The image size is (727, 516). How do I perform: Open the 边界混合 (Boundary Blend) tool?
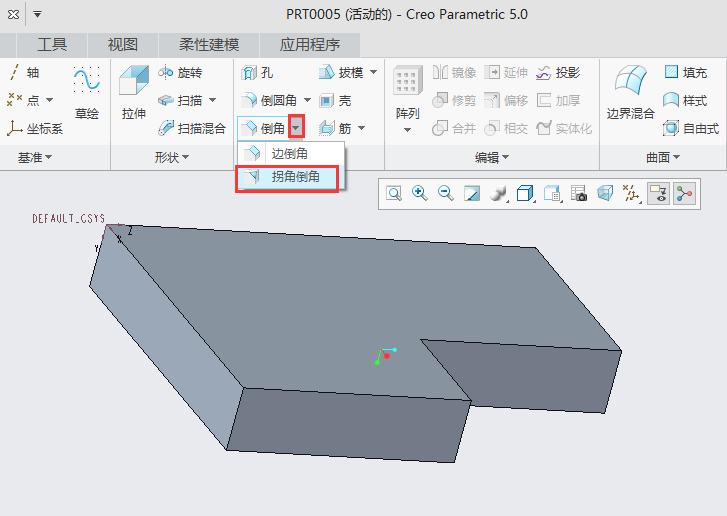[x=630, y=93]
